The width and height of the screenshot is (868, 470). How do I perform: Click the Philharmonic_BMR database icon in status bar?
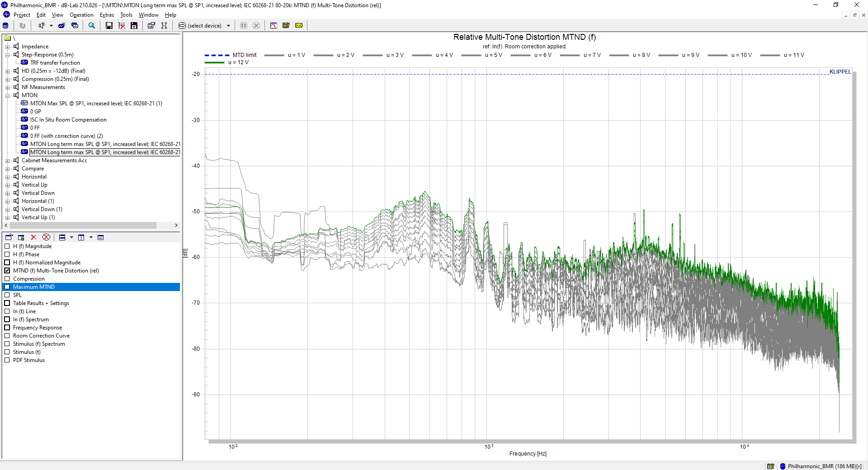coord(783,466)
